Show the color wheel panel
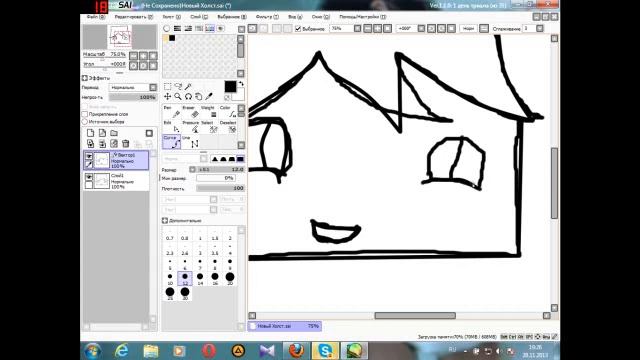This screenshot has width=640, height=360. (167, 29)
